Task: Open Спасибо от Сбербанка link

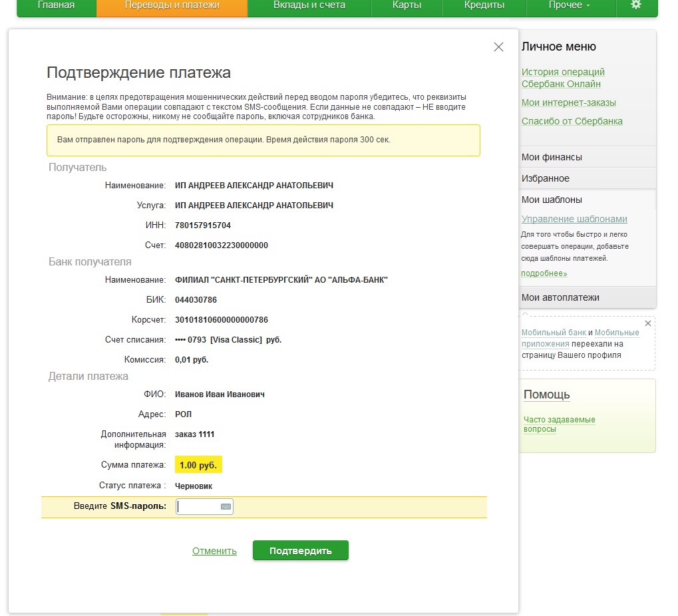Action: [572, 122]
